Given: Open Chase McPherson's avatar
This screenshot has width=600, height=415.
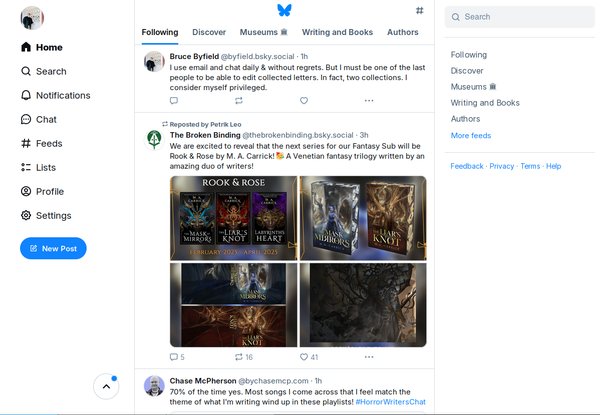Looking at the screenshot, I should click(154, 386).
